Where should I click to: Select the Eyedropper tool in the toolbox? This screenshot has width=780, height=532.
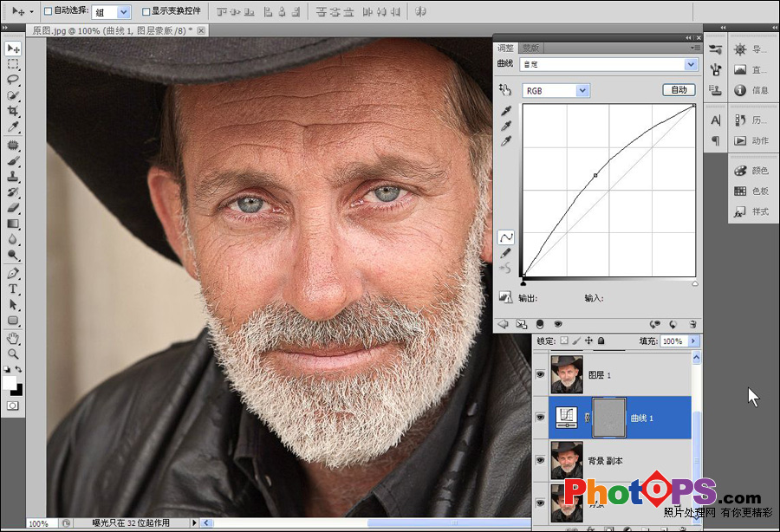(13, 127)
